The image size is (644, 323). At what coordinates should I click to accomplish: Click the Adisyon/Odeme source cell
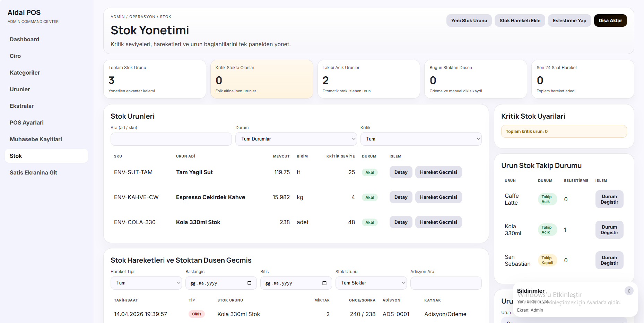click(445, 314)
